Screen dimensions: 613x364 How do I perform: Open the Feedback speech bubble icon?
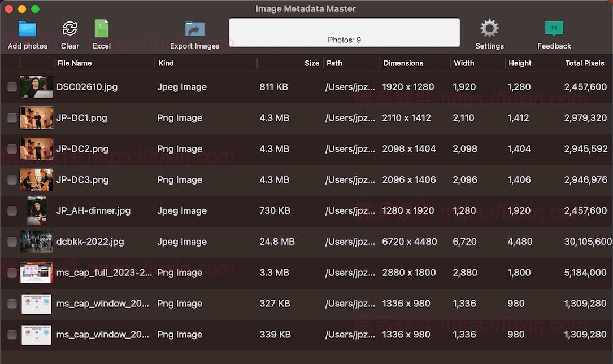tap(554, 29)
